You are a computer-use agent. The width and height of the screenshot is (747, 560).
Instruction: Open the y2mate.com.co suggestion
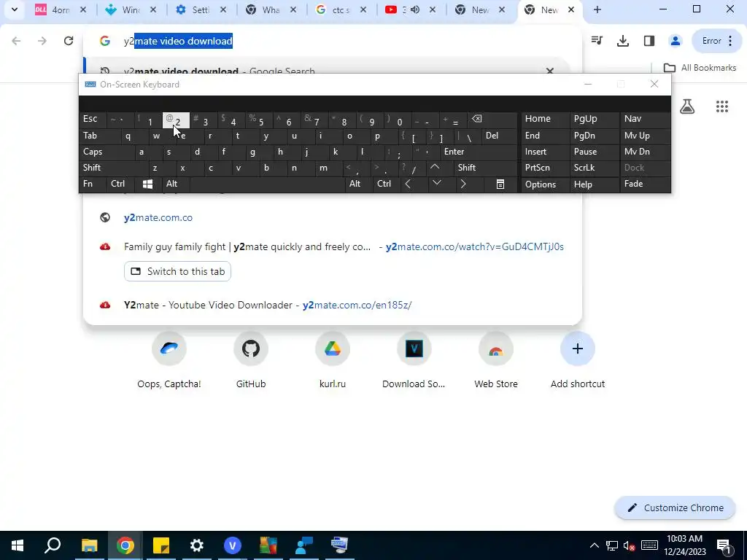(x=333, y=217)
